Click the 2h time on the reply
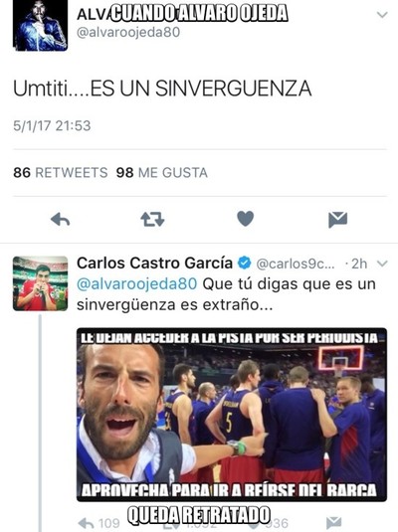Viewport: 398px width, 532px height. [359, 264]
